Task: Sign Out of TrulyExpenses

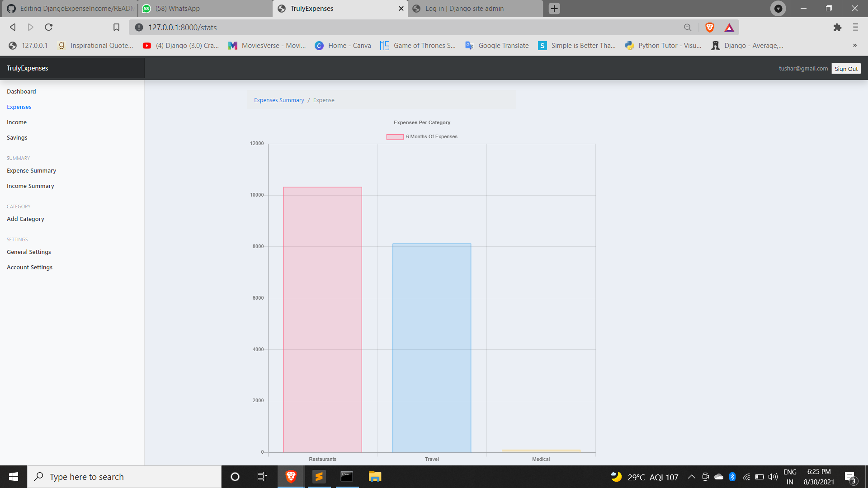Action: pos(846,68)
